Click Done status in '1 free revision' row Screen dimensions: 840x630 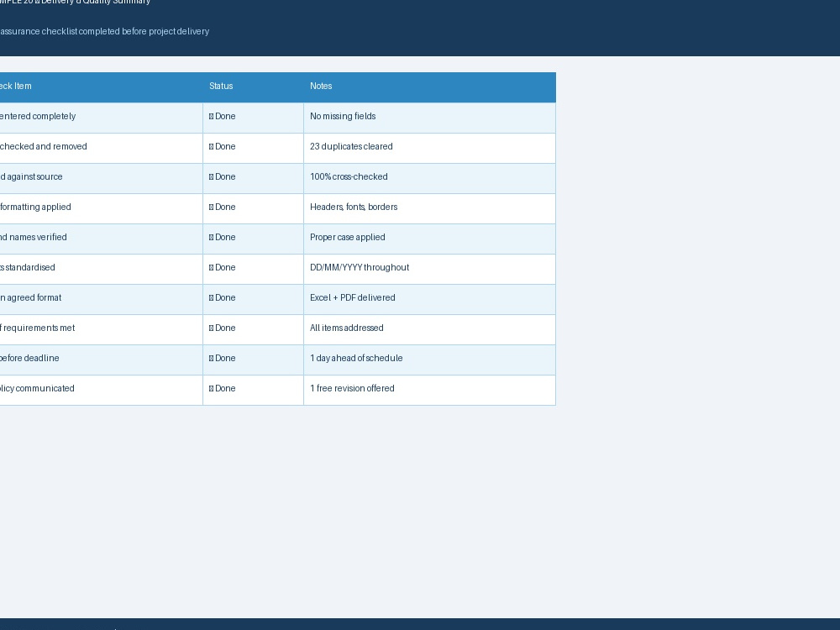[x=253, y=390]
